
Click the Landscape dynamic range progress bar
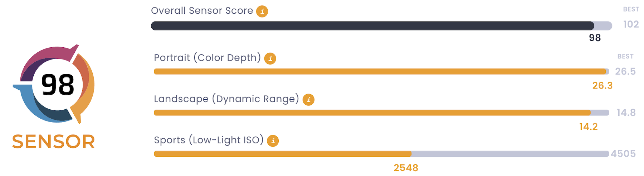point(372,113)
